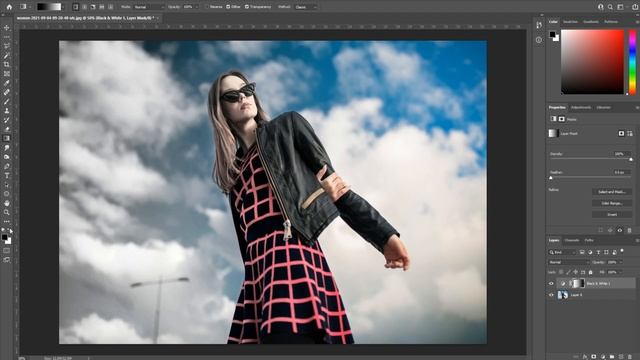
Task: Pick a hue on the rainbow hue slider
Action: pyautogui.click(x=632, y=62)
